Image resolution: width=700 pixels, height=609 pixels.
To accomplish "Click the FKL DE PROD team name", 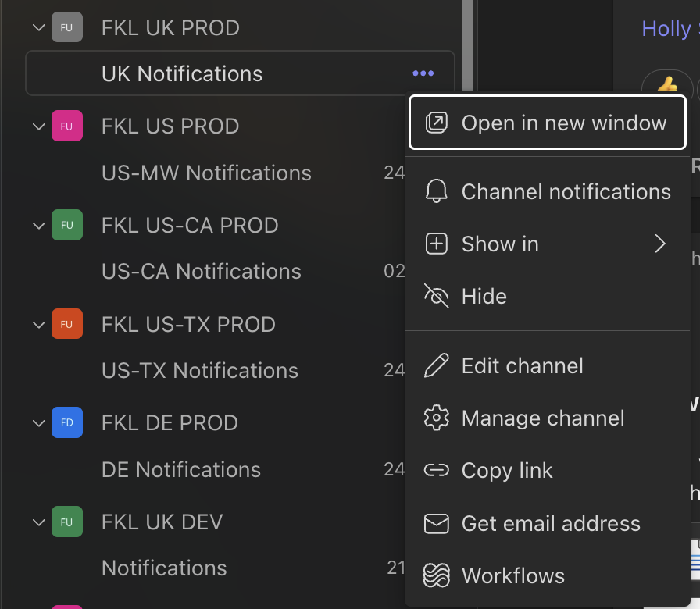I will (170, 423).
